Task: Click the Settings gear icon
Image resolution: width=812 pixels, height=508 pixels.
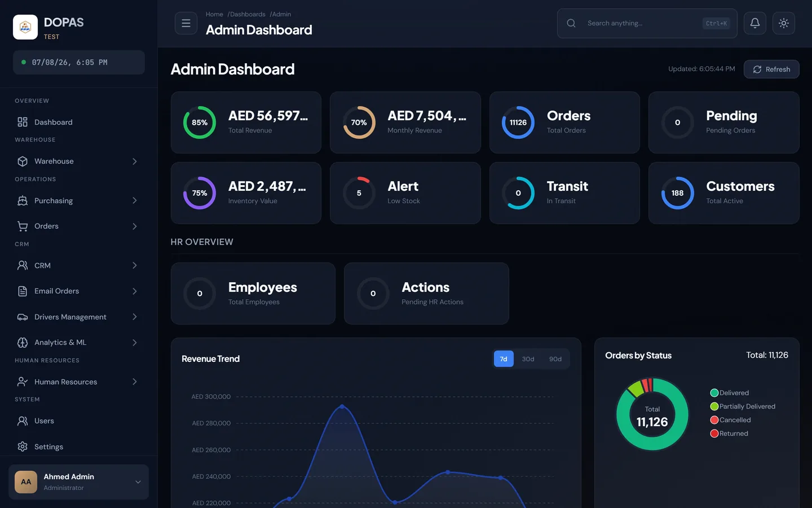Action: (x=23, y=446)
